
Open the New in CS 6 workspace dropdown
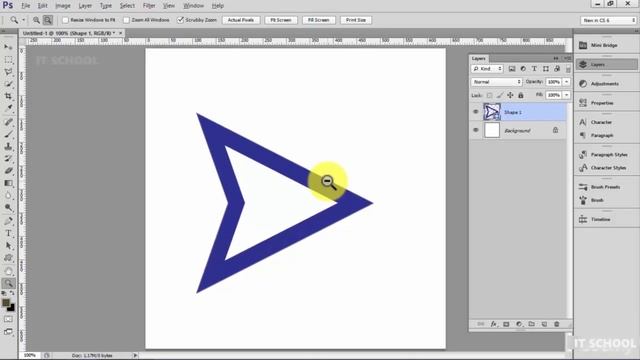point(608,20)
